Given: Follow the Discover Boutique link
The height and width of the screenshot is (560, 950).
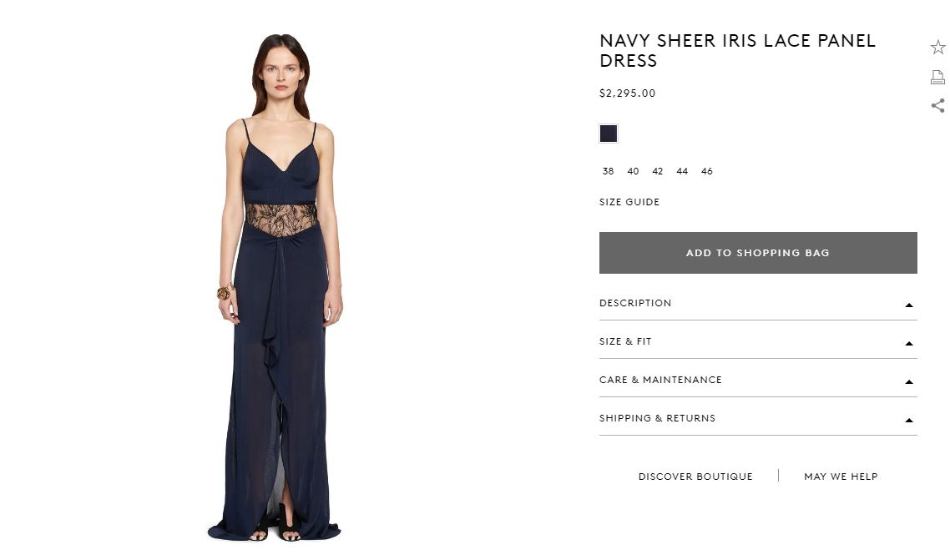Looking at the screenshot, I should [695, 477].
